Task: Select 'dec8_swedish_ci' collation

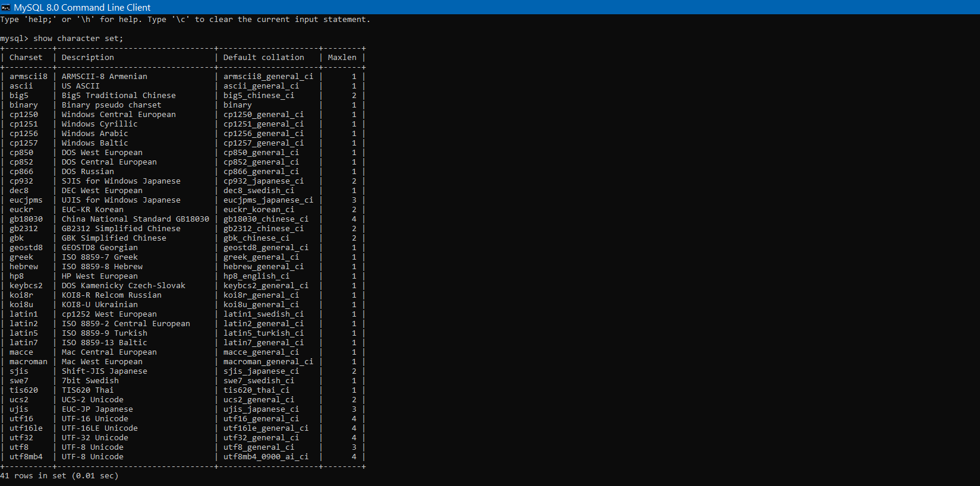Action: (x=259, y=191)
